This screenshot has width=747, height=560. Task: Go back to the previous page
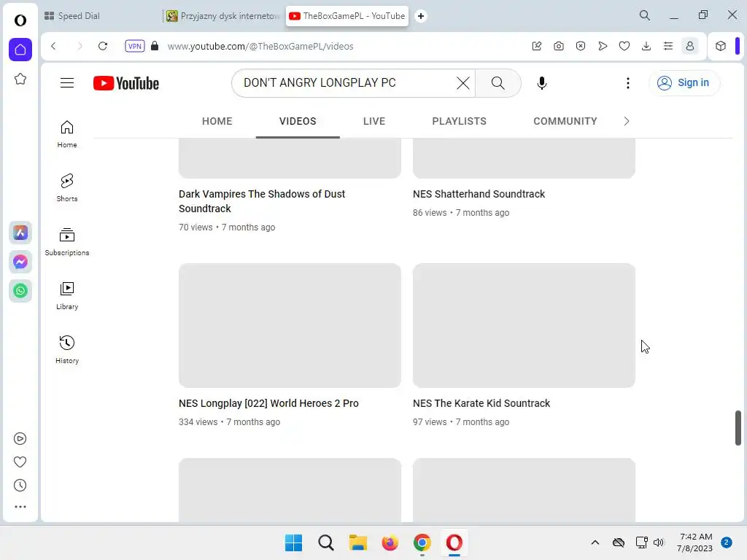coord(53,46)
